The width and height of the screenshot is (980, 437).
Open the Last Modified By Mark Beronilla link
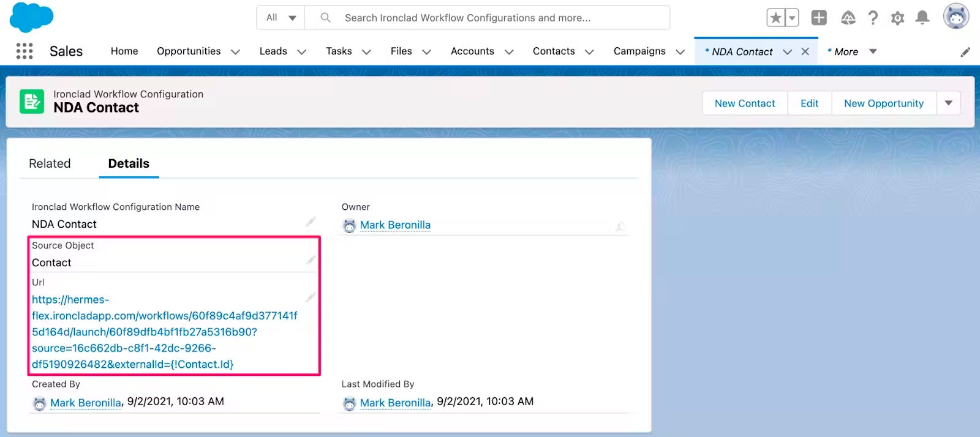pyautogui.click(x=395, y=403)
